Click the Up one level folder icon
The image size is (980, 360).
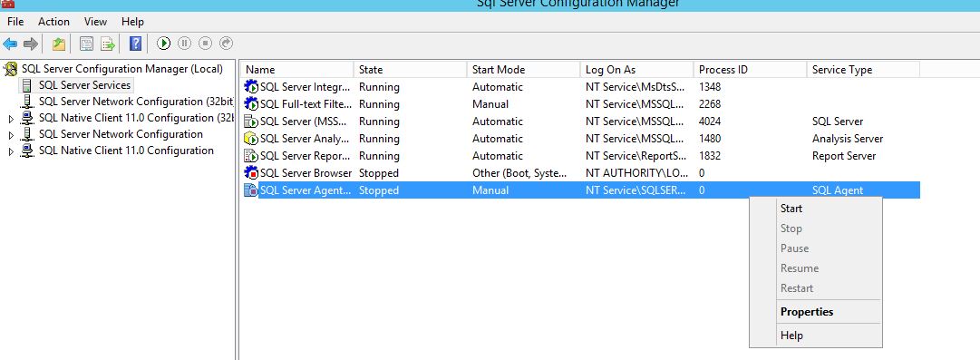(59, 44)
